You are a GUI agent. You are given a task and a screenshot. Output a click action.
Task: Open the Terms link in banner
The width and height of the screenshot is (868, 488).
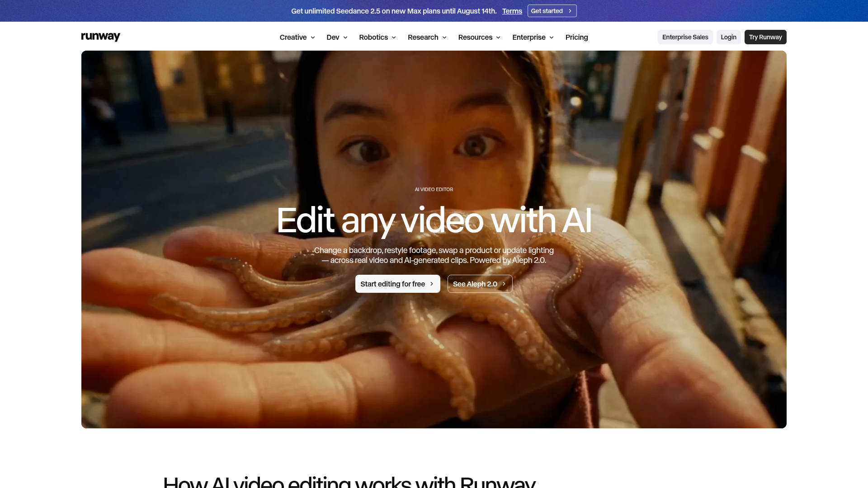tap(512, 11)
